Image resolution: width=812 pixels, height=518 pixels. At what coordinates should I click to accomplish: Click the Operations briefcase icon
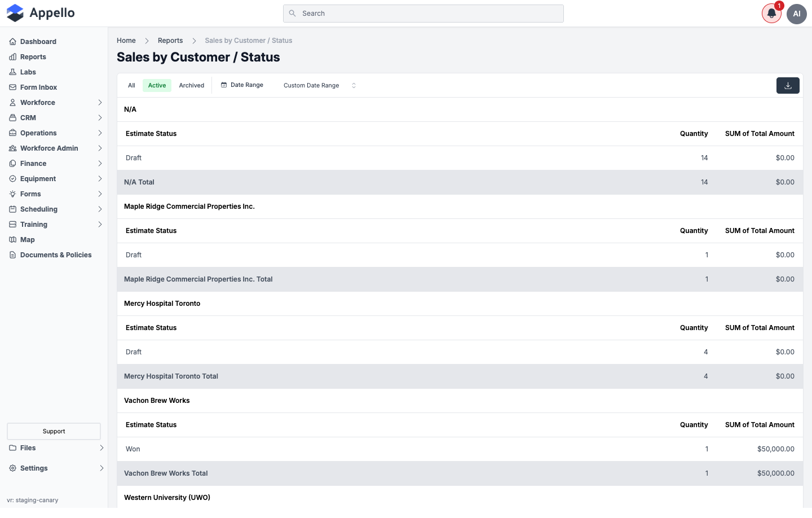click(12, 133)
